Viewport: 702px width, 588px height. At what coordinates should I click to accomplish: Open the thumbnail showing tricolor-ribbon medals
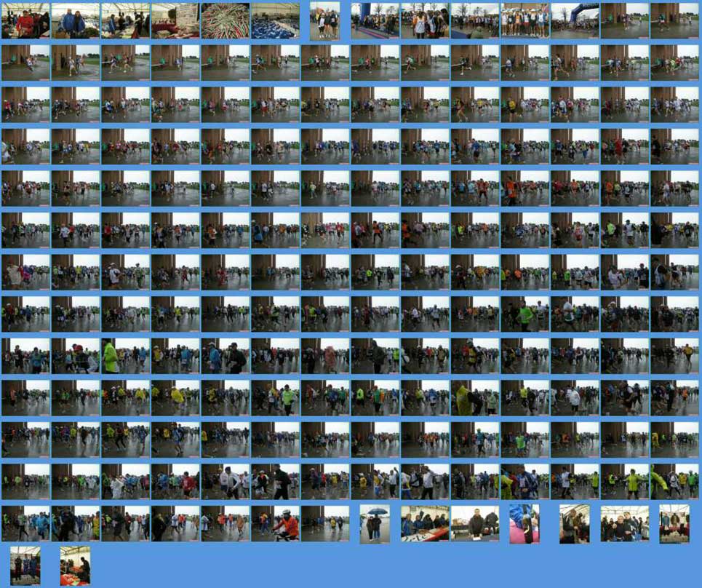[x=226, y=20]
